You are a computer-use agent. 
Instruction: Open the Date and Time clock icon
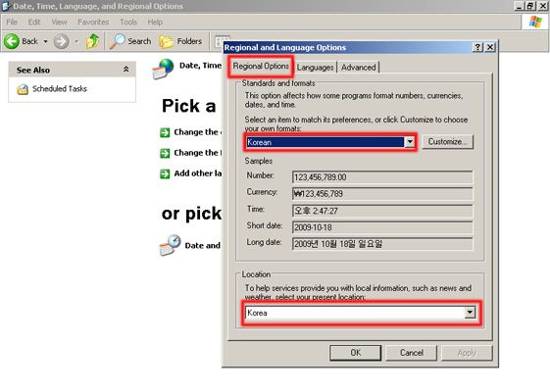(x=170, y=245)
